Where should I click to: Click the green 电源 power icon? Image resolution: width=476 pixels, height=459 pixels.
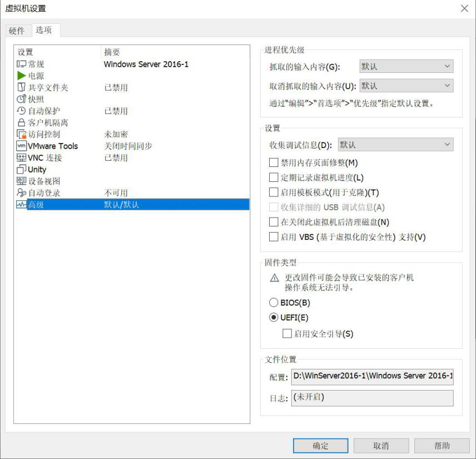21,76
